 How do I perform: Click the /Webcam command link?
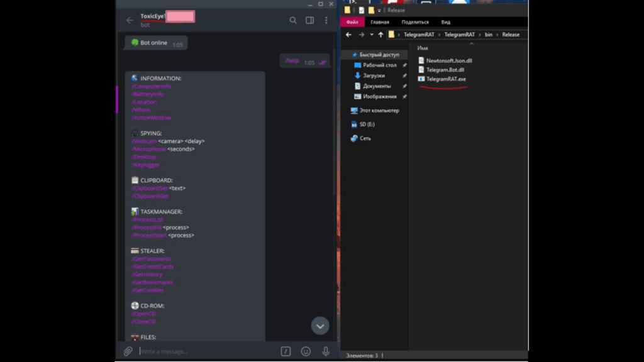click(144, 141)
